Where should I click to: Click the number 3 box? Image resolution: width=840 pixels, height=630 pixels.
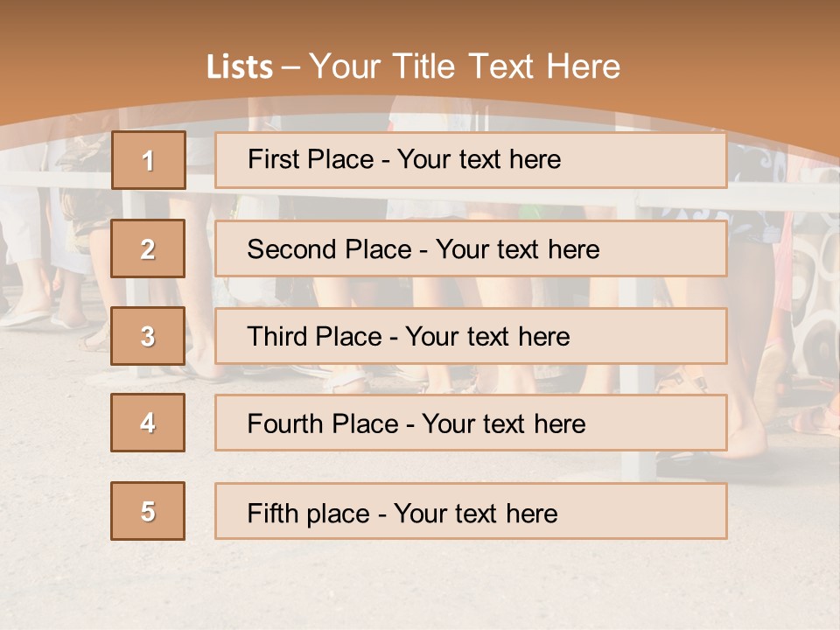(x=148, y=336)
